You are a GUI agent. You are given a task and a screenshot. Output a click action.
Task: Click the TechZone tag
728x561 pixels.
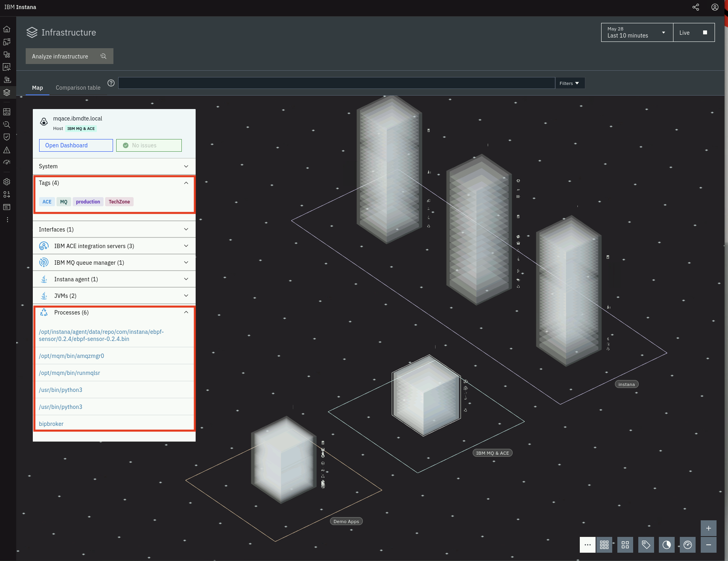[x=119, y=201]
